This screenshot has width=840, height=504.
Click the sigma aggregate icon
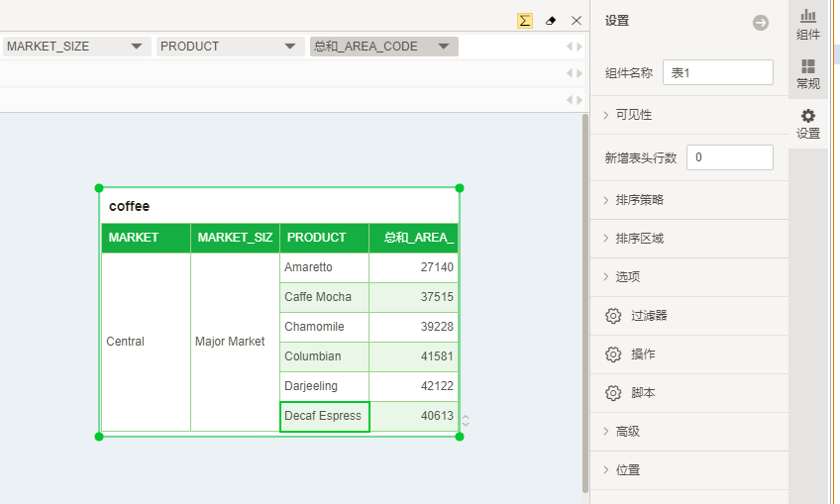(x=525, y=21)
